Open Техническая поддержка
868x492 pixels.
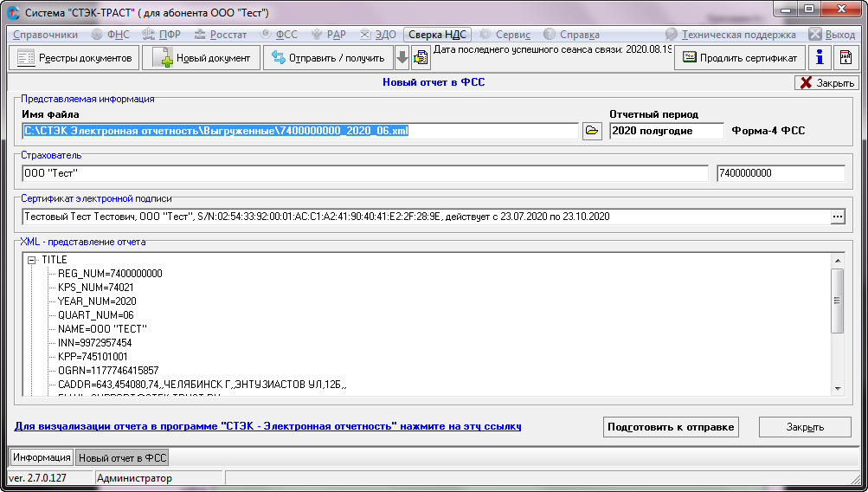tap(730, 35)
